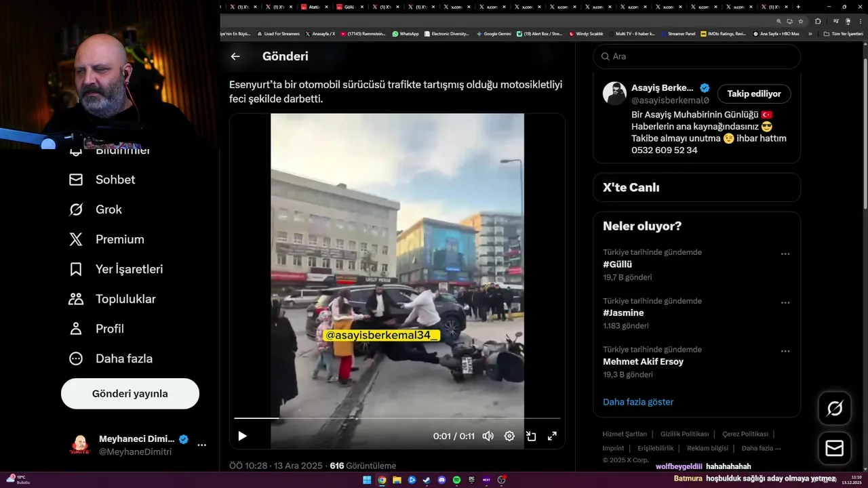Open the floating messages envelope button
The height and width of the screenshot is (488, 868).
click(x=835, y=449)
